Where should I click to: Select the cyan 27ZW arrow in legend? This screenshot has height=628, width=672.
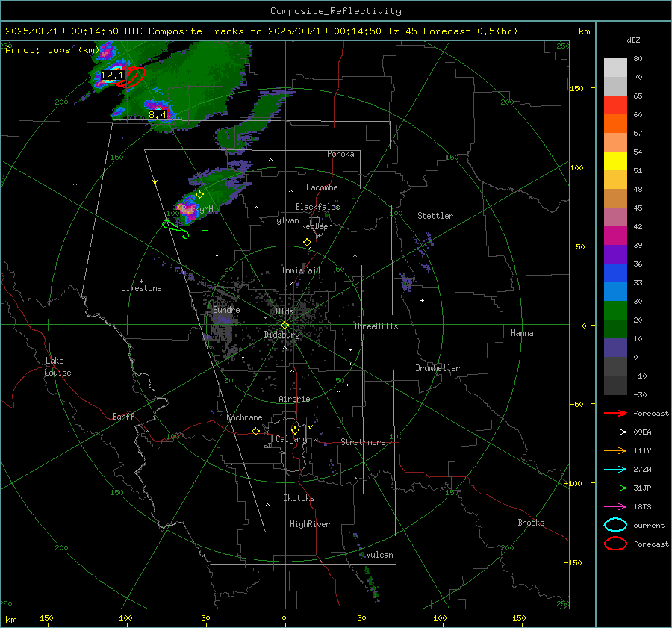615,470
